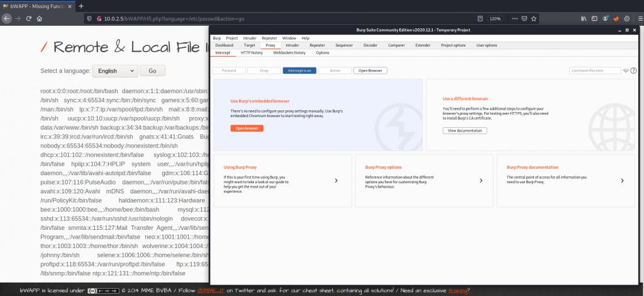Expand the Burp Proxy options chevron
The width and height of the screenshot is (644, 296).
coord(481,180)
